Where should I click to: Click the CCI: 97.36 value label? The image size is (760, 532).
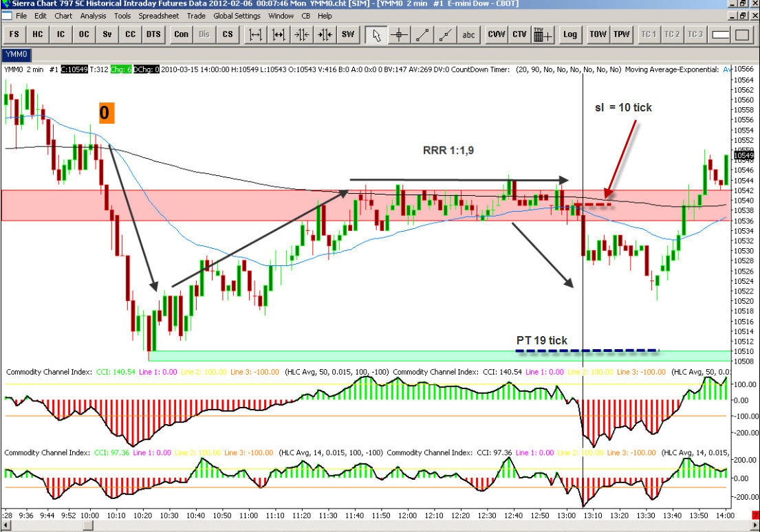click(112, 452)
